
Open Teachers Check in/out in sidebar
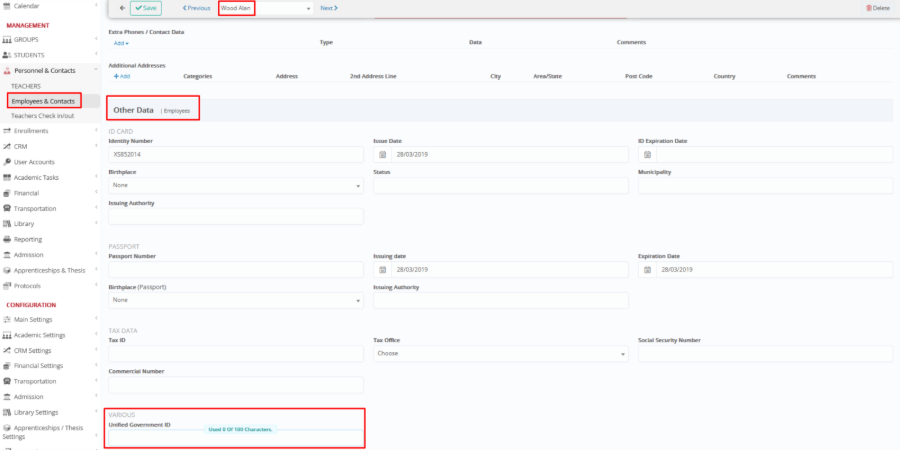pos(42,115)
